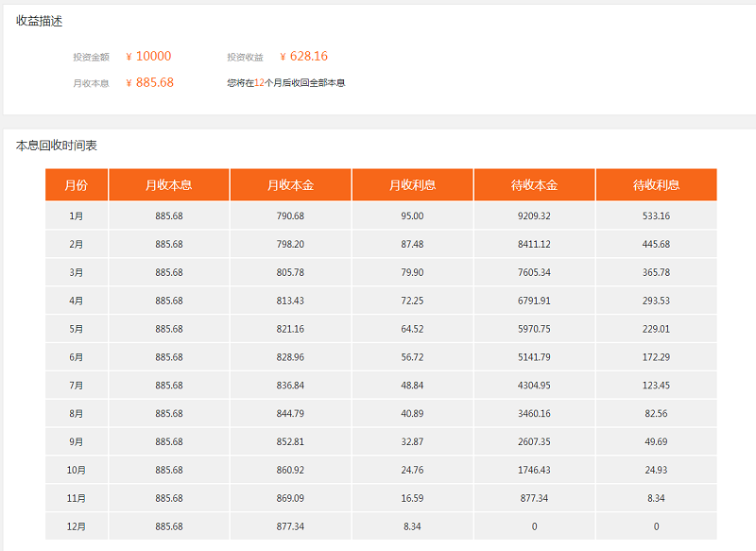
Task: Click principal cell 813.43
Action: click(290, 301)
